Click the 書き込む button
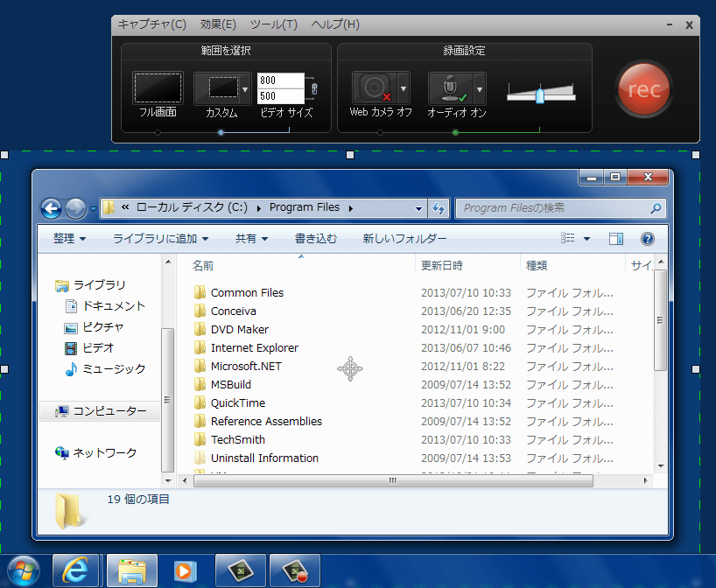Viewport: 716px width, 588px height. coord(315,238)
